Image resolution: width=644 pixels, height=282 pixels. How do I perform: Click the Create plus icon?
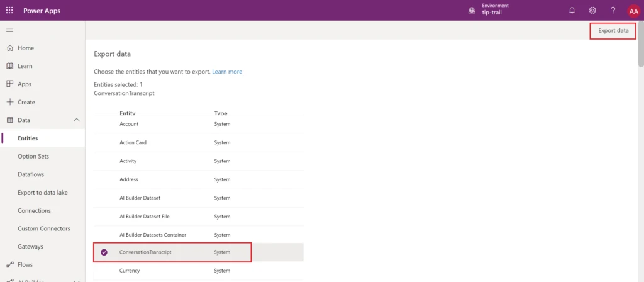click(9, 102)
